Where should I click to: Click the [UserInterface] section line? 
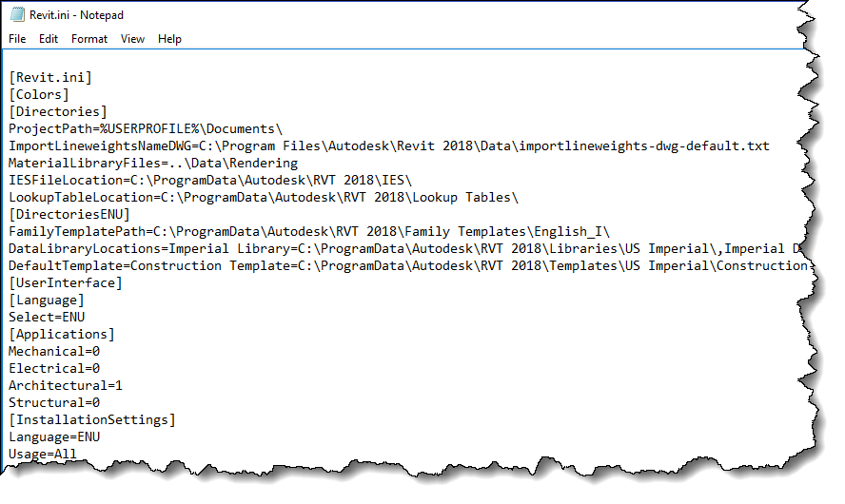click(x=66, y=283)
